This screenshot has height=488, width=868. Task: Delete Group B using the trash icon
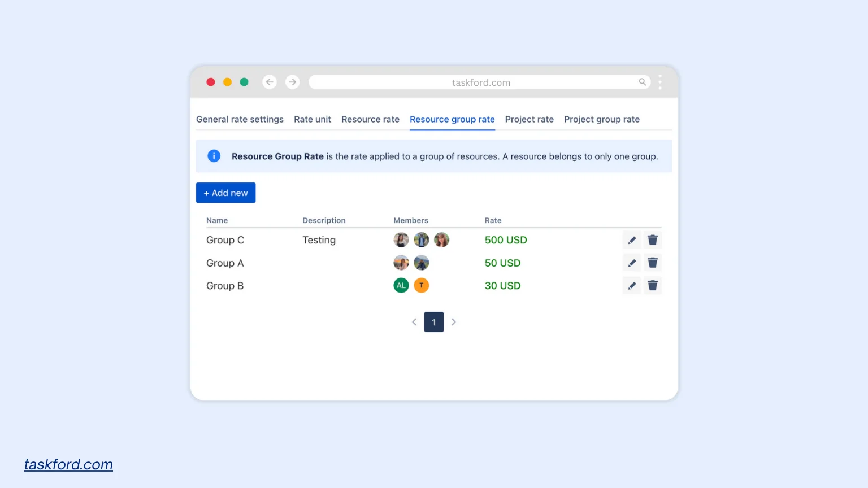[x=653, y=285]
